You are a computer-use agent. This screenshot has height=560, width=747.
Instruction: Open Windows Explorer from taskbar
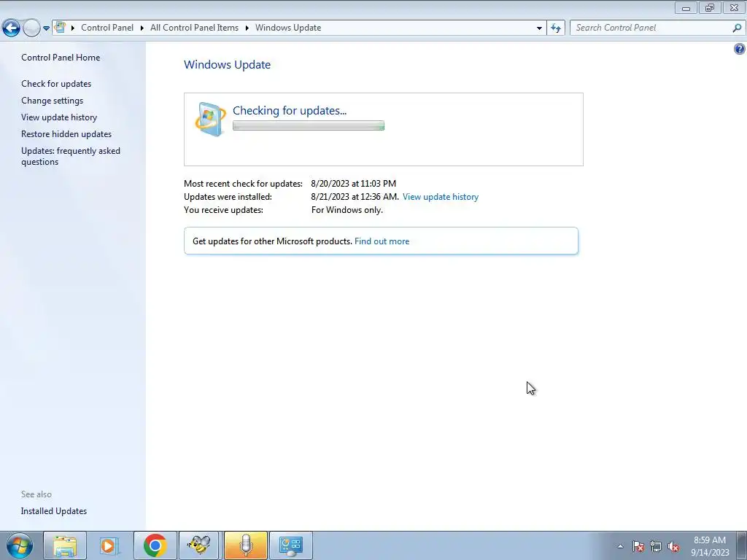(65, 545)
